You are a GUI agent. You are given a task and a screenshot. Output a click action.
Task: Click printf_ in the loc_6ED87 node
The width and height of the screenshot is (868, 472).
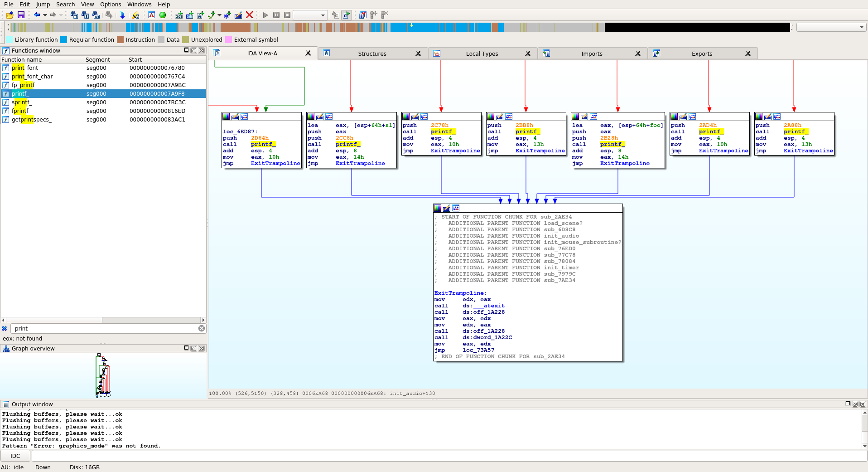[263, 144]
